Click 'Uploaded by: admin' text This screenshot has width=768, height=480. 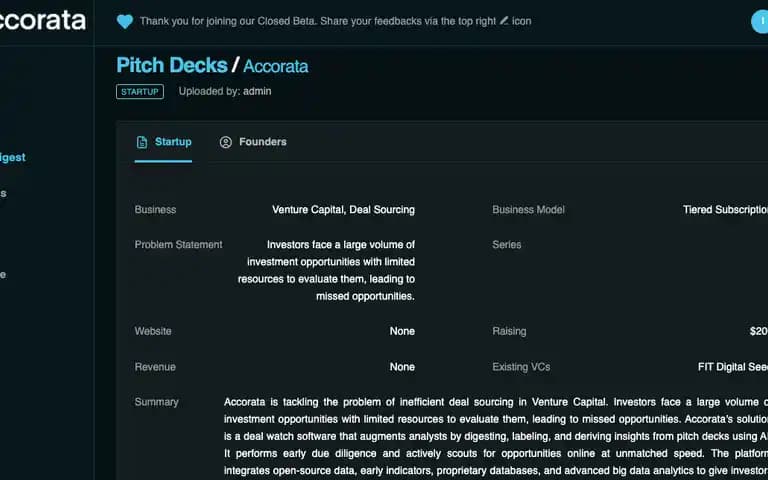click(225, 91)
